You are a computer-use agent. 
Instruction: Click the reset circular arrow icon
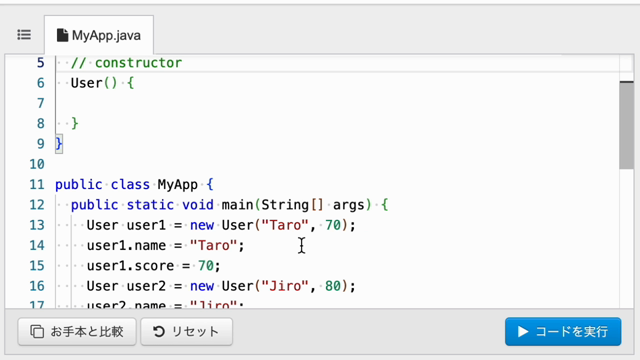point(159,331)
